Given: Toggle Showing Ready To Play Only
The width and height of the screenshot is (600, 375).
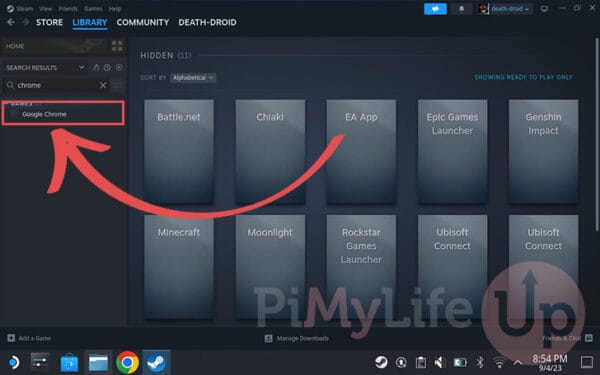Looking at the screenshot, I should (523, 77).
